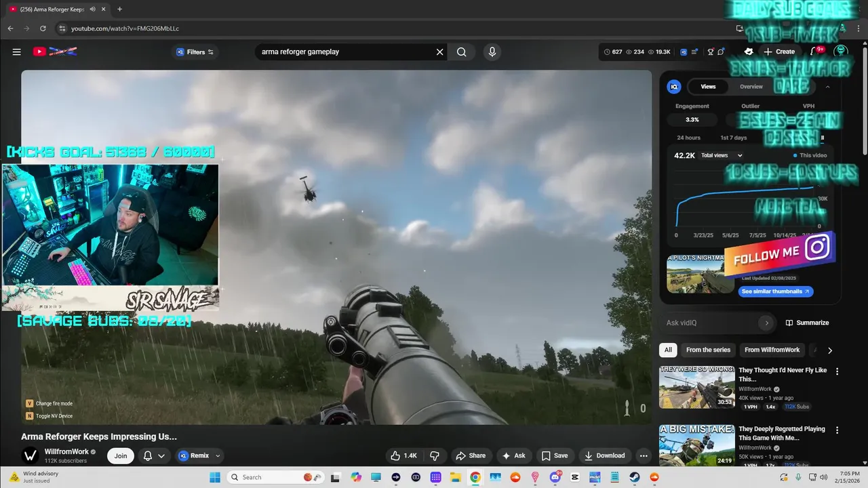Open Windows Start menu

[214, 477]
